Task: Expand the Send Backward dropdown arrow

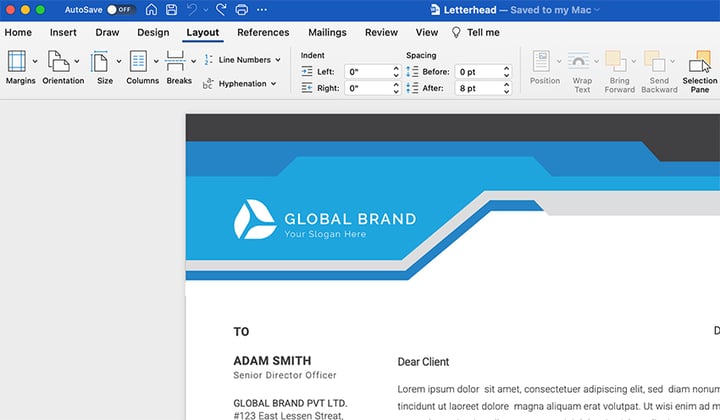Action: [672, 61]
